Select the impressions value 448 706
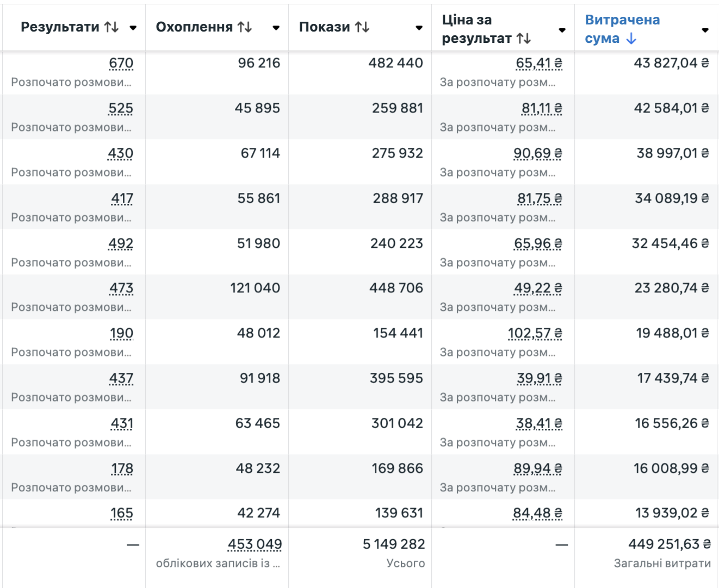Image resolution: width=719 pixels, height=588 pixels. click(x=396, y=288)
